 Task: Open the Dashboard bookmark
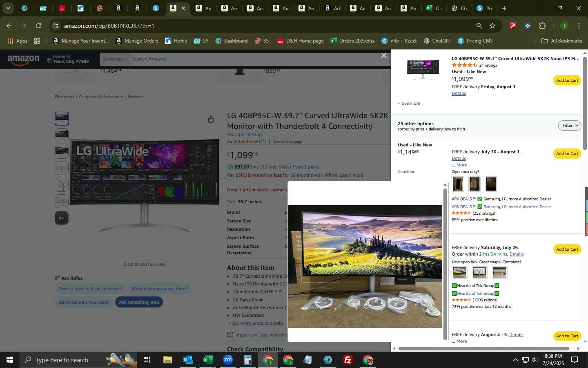coord(232,41)
